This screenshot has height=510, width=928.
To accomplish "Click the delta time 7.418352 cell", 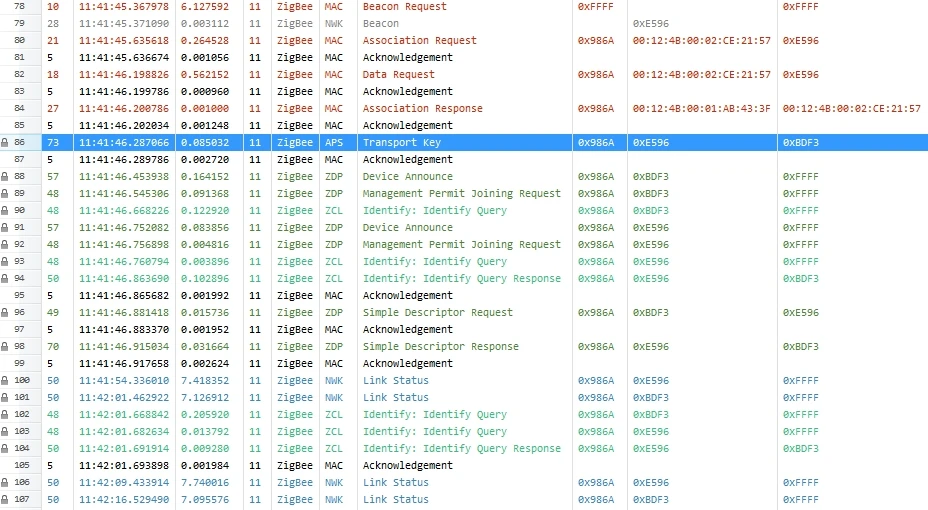I will 205,380.
